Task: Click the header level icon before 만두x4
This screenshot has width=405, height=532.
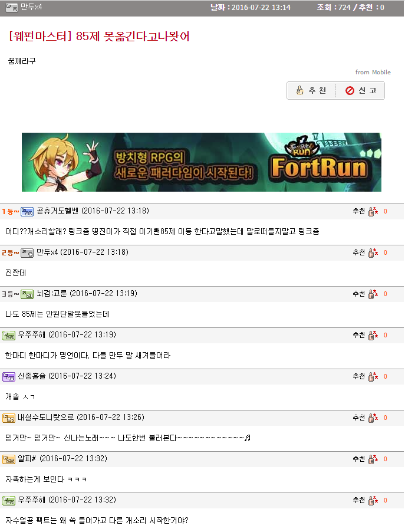Action: (12, 7)
